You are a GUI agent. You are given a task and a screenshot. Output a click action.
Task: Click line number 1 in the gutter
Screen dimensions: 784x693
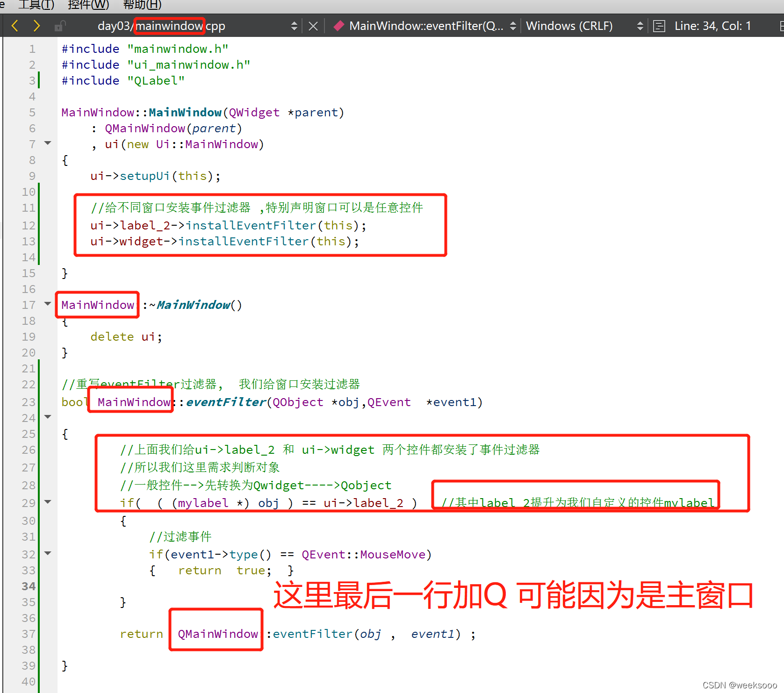pos(32,49)
